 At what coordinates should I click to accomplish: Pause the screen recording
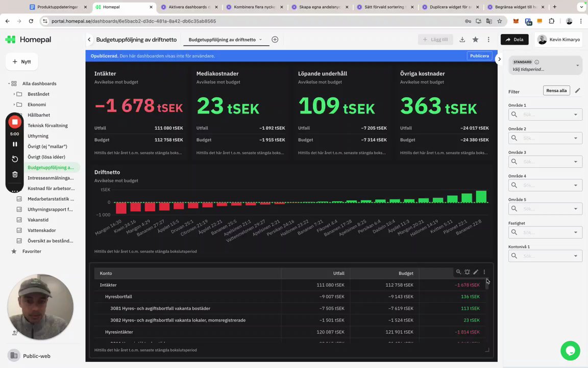point(15,144)
